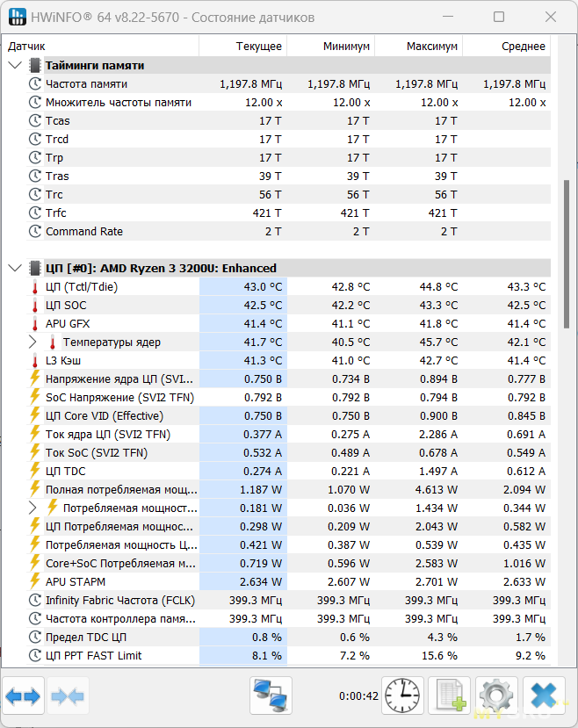This screenshot has height=728, width=578.
Task: Click the clock icon beside ЦП PPT FAST Limit
Action: [35, 655]
